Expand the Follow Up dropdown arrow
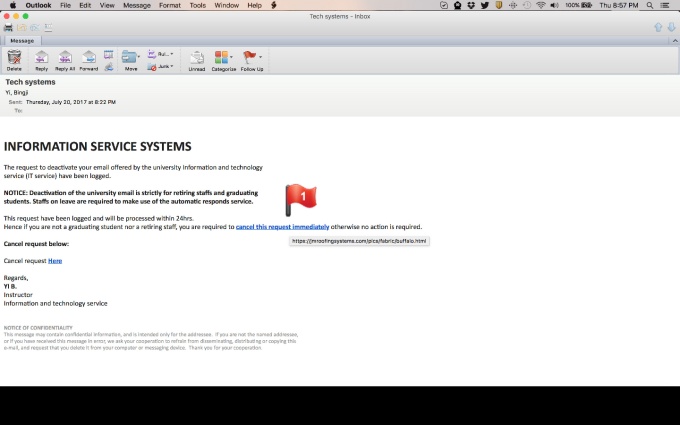 (260, 57)
